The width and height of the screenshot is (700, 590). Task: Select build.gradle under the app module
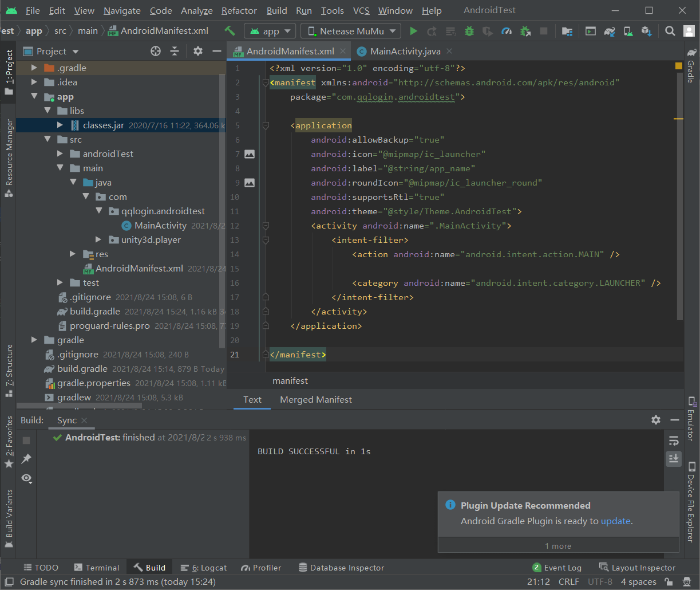pos(94,312)
